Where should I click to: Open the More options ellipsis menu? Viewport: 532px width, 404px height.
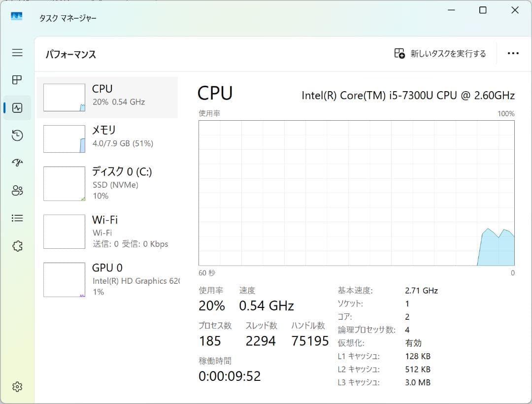coord(513,53)
